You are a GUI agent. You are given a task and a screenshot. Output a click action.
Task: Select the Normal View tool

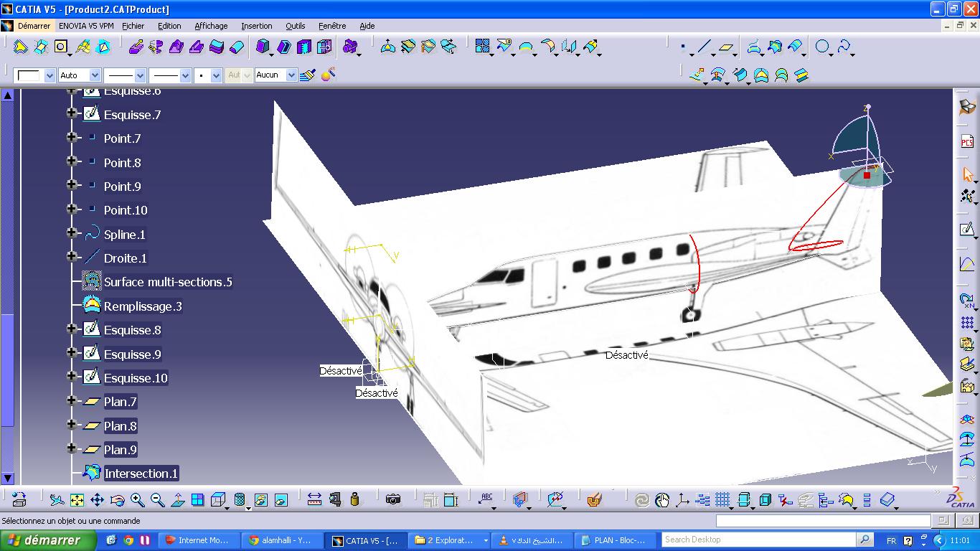click(177, 499)
